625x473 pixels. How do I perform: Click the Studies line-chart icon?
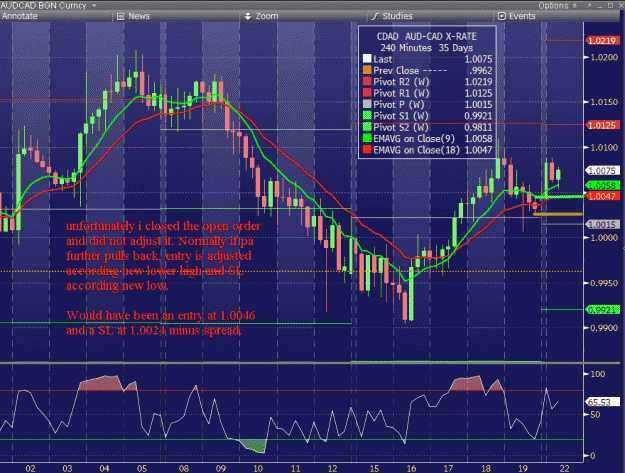pos(375,16)
